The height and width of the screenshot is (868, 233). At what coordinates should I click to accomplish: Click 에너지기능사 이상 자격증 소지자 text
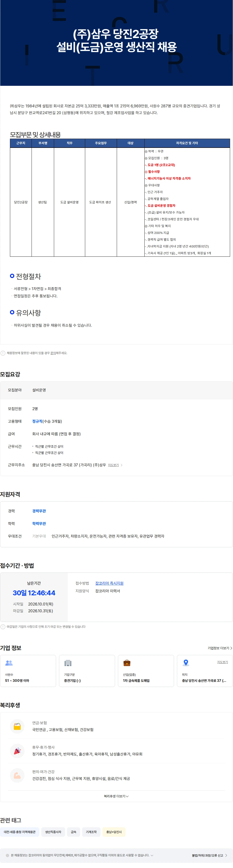(169, 179)
